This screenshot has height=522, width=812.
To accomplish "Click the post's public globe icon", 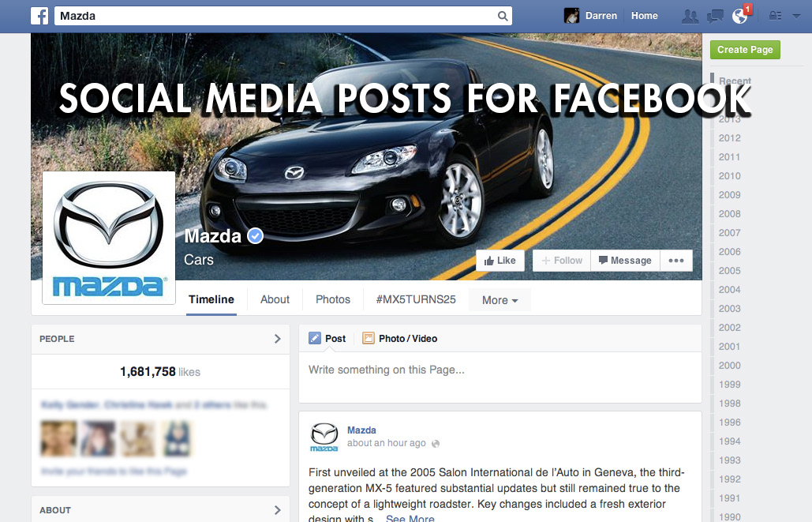I will pyautogui.click(x=436, y=444).
